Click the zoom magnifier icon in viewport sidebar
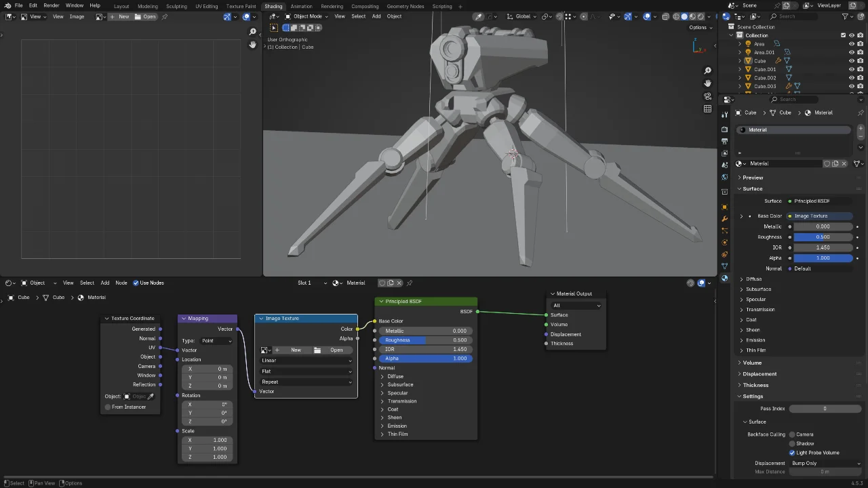 tap(707, 70)
